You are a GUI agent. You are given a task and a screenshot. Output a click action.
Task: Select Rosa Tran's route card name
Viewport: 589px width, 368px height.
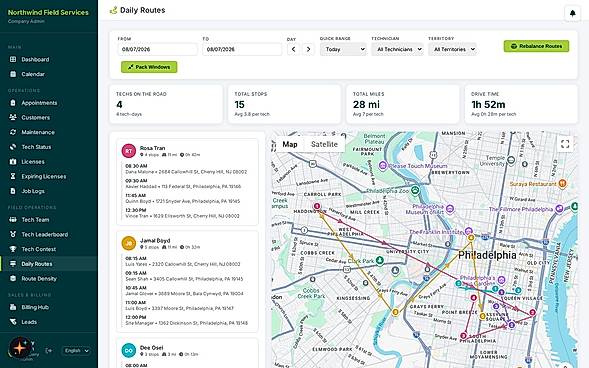[x=152, y=148]
